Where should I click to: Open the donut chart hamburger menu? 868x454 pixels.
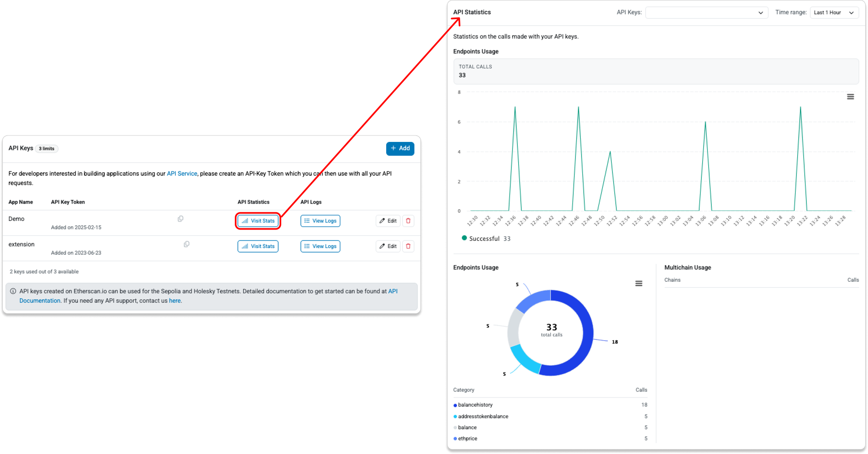point(638,283)
